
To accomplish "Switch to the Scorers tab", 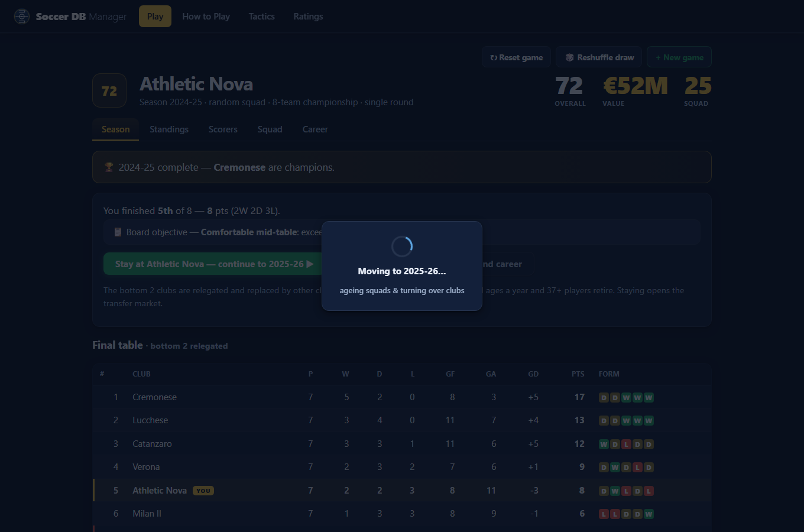I will tap(223, 129).
